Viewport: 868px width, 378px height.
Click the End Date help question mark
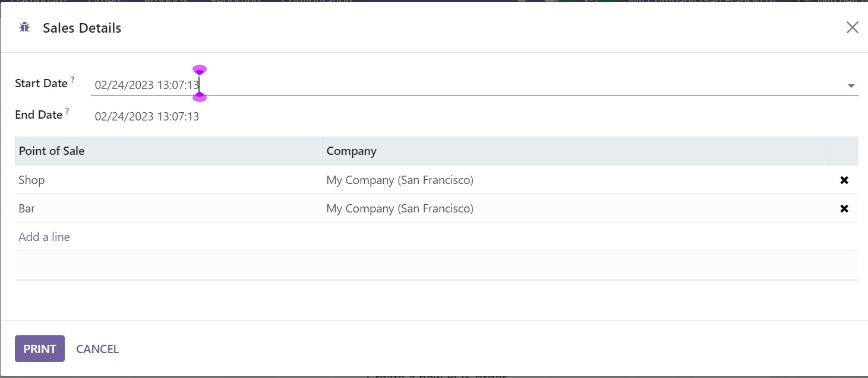(67, 111)
